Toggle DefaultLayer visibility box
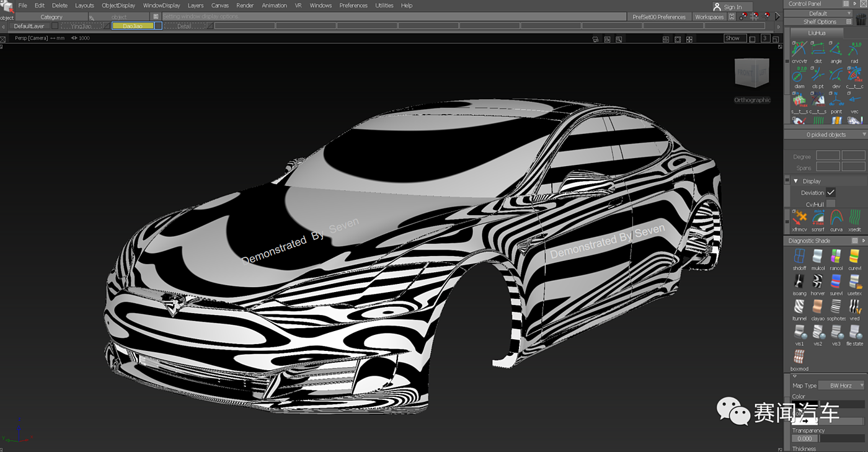This screenshot has width=868, height=452. [x=55, y=26]
